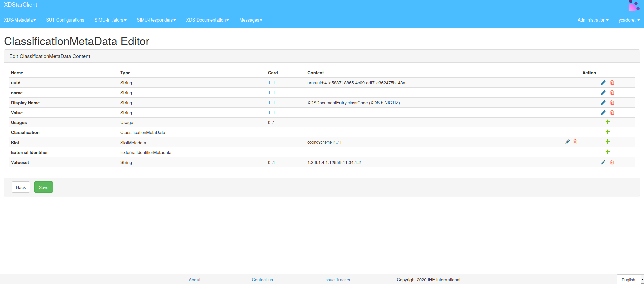Screen dimensions: 644x284
Task: Add a Usage with green plus icon
Action: pos(607,122)
